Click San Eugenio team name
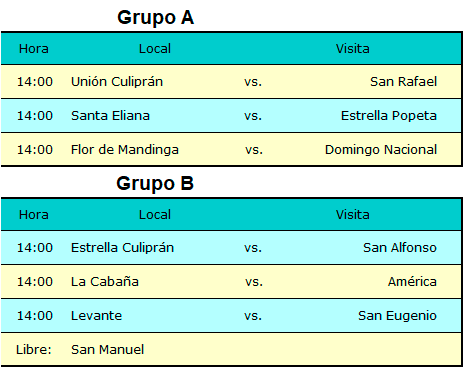 pyautogui.click(x=397, y=316)
